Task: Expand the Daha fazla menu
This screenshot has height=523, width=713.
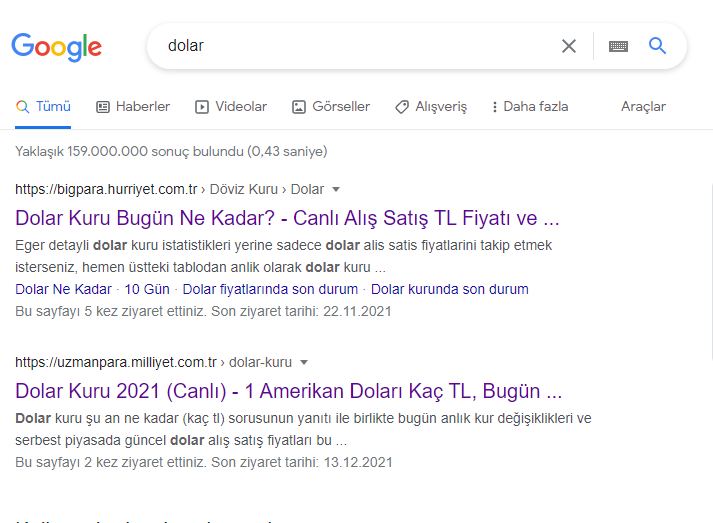Action: coord(530,106)
